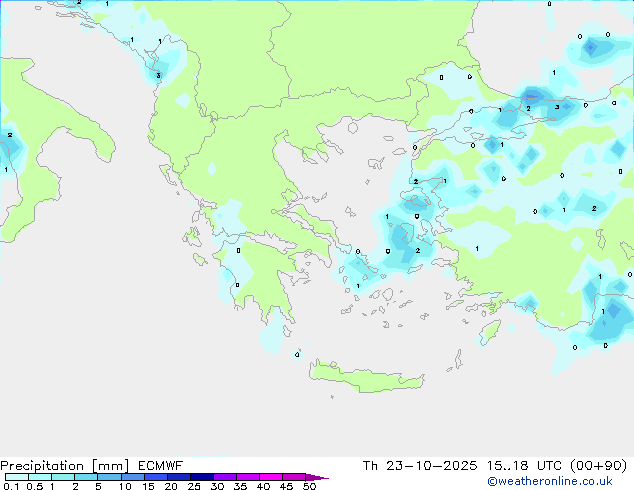Click the '(00+90)' forecast offset text
634x490 pixels.
598,466
